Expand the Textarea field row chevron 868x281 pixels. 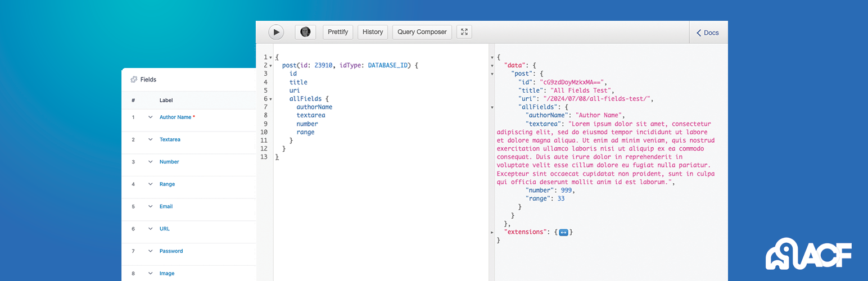tap(151, 139)
